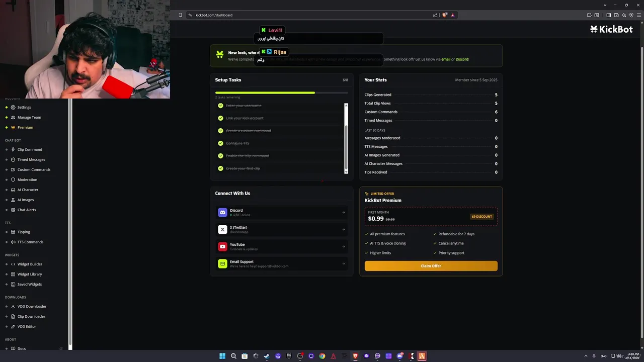Toggle 'Link your Kick account' task checkmark
Viewport: 644px width, 362px height.
220,118
